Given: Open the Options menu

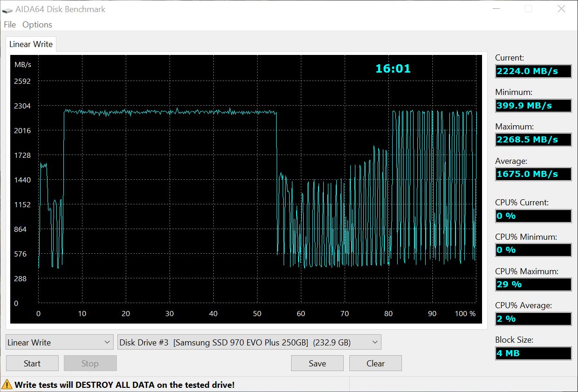Looking at the screenshot, I should pyautogui.click(x=37, y=25).
